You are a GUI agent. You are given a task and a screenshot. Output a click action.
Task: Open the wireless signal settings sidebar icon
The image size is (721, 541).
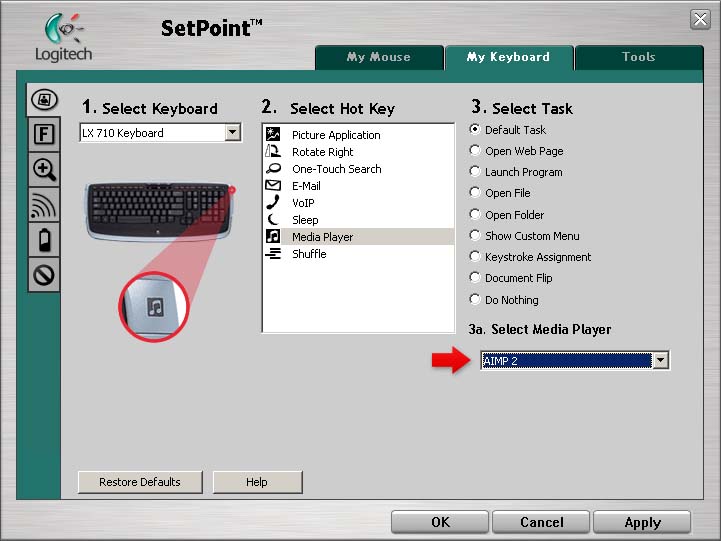[x=45, y=204]
